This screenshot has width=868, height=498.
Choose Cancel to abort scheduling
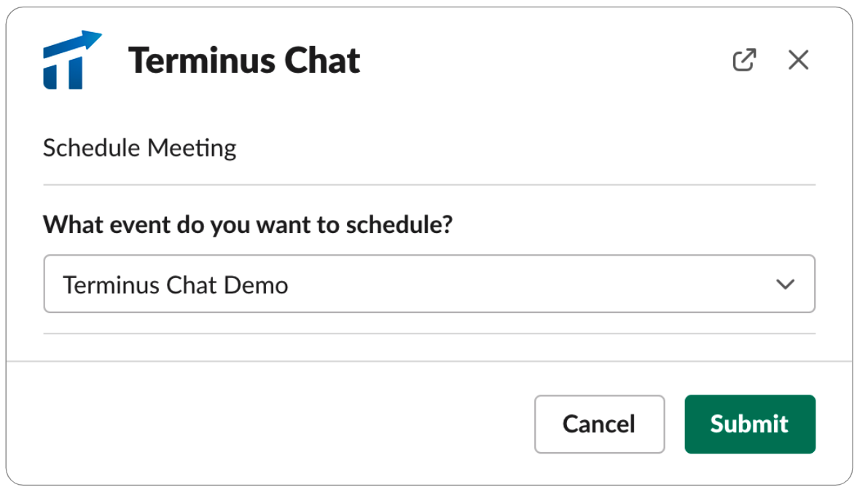[600, 424]
